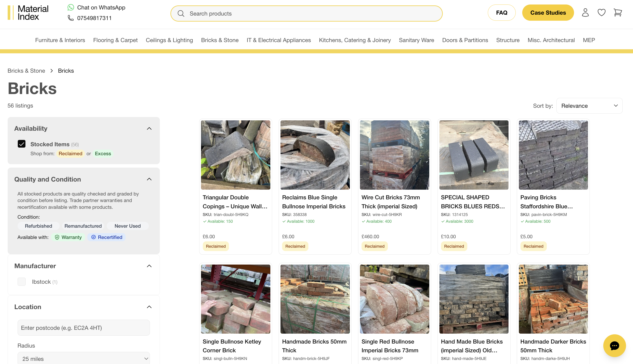The height and width of the screenshot is (364, 633).
Task: Open the Bricks & Stone menu
Action: (219, 40)
